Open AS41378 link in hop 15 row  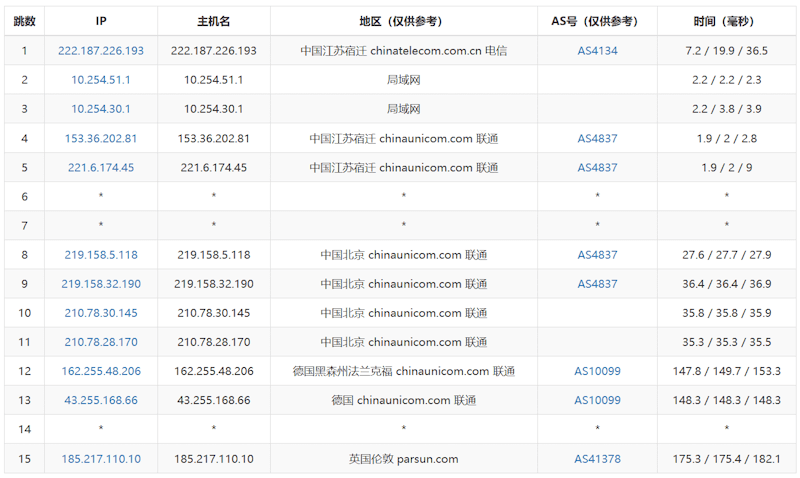(x=597, y=459)
